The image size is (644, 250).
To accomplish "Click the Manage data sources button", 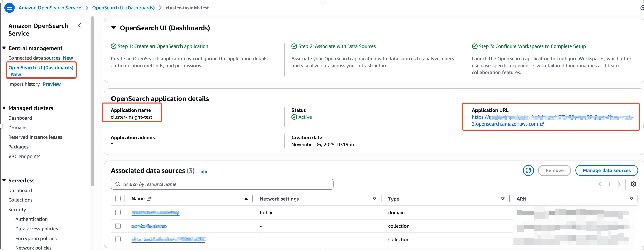I will point(607,170).
